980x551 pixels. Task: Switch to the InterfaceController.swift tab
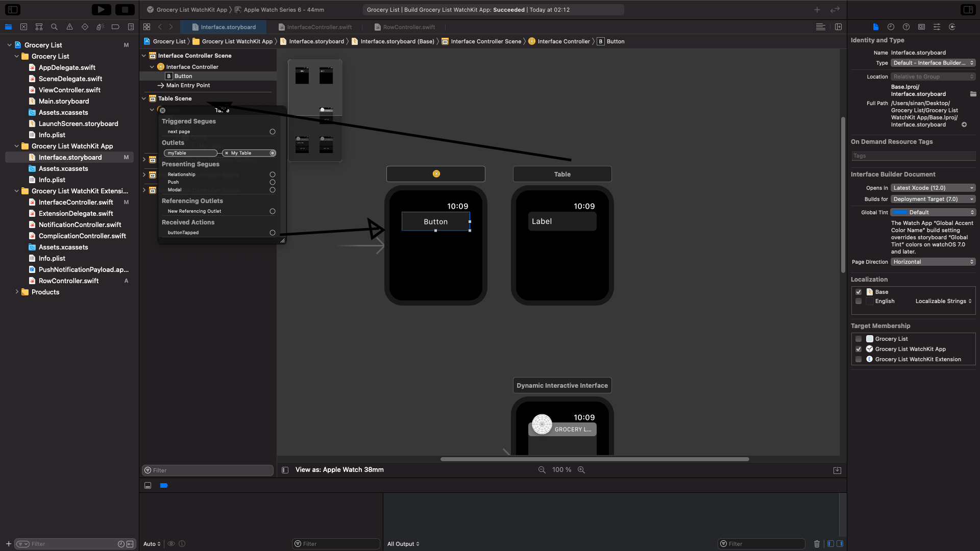click(319, 27)
